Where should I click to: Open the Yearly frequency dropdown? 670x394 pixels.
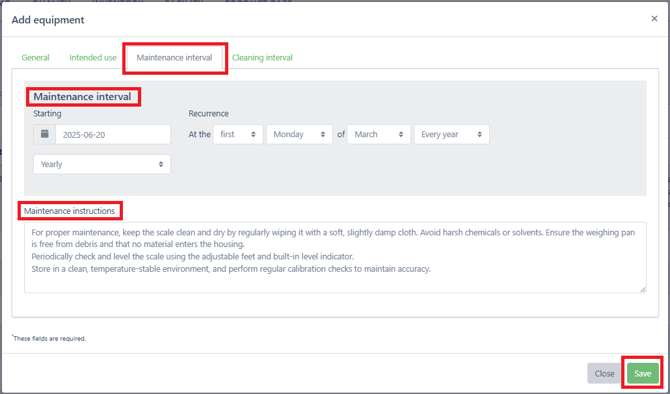[x=102, y=164]
